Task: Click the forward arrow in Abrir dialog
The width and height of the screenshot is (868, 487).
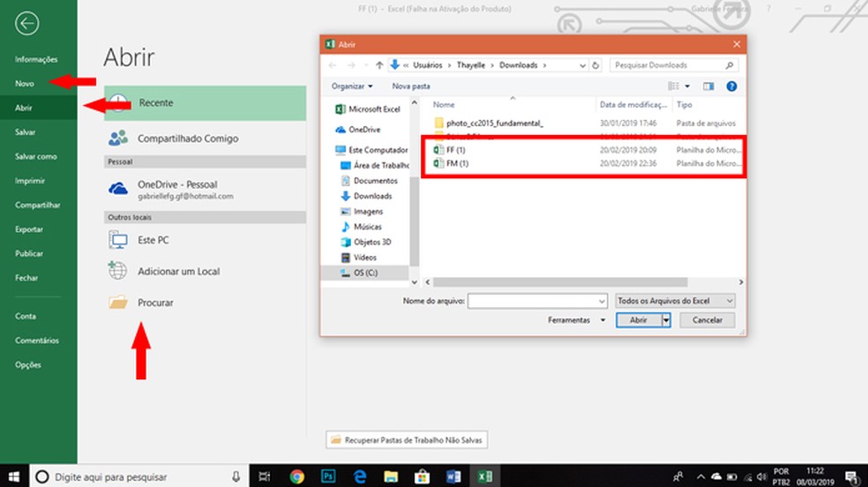Action: (x=351, y=65)
